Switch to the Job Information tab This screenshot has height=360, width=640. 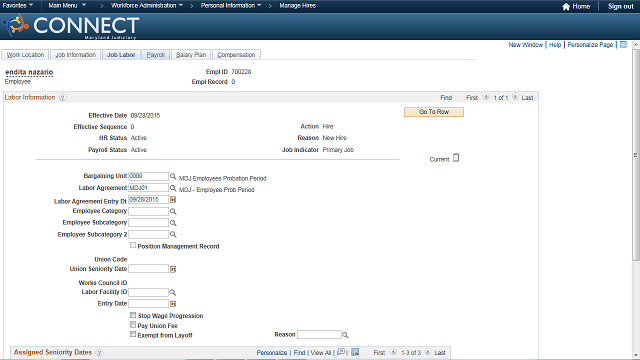coord(76,55)
